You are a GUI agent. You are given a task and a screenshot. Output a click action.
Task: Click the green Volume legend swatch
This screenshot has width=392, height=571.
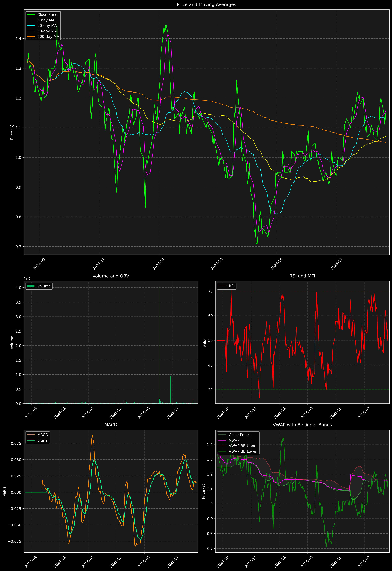tap(31, 286)
